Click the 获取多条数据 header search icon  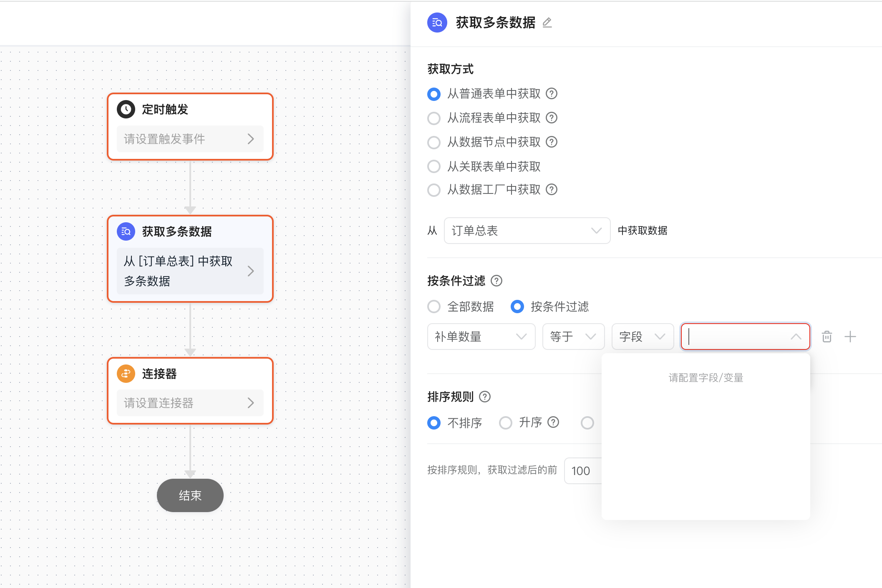[437, 23]
